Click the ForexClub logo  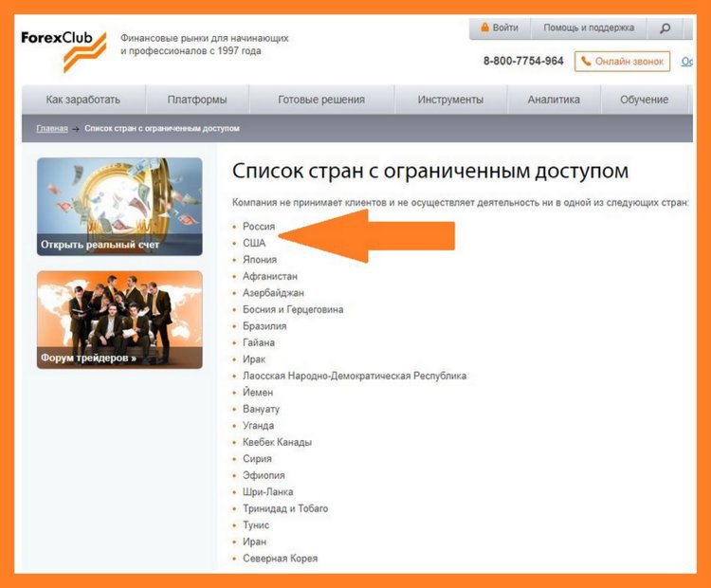(x=64, y=50)
